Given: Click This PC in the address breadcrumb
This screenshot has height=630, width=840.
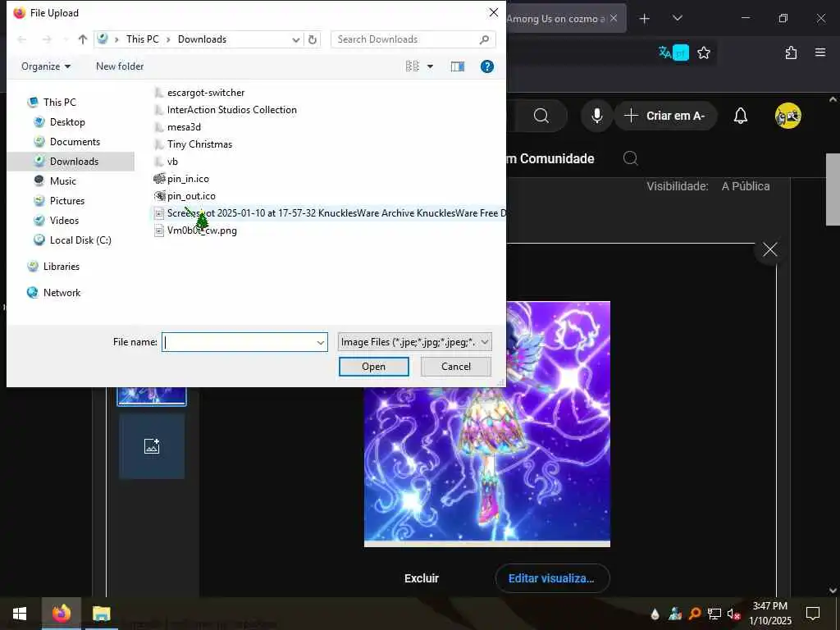Looking at the screenshot, I should (x=143, y=39).
